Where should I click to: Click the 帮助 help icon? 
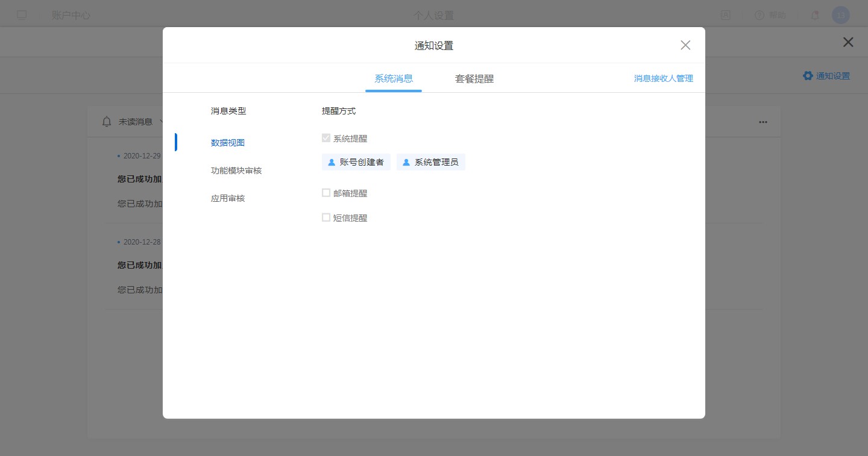[x=759, y=15]
